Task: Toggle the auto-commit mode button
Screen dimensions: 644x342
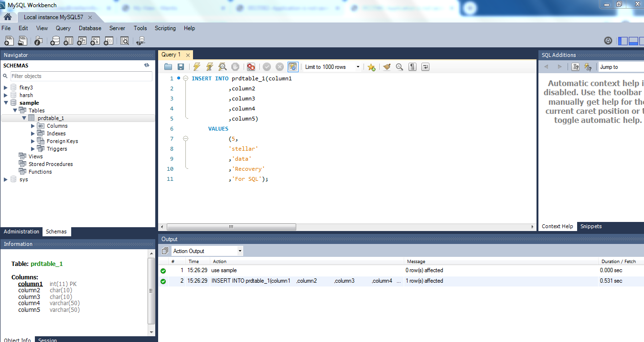Action: click(x=293, y=67)
